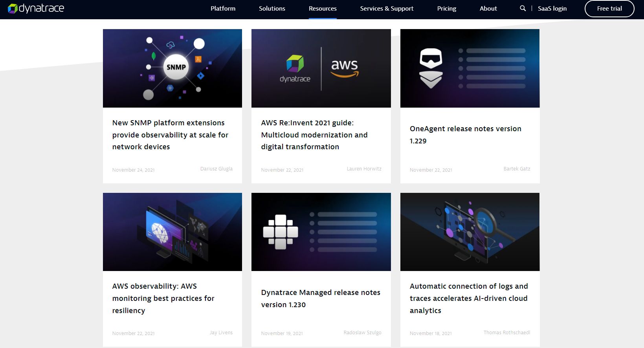Click the Dynatrace logo in header
The image size is (644, 348).
[x=36, y=8]
